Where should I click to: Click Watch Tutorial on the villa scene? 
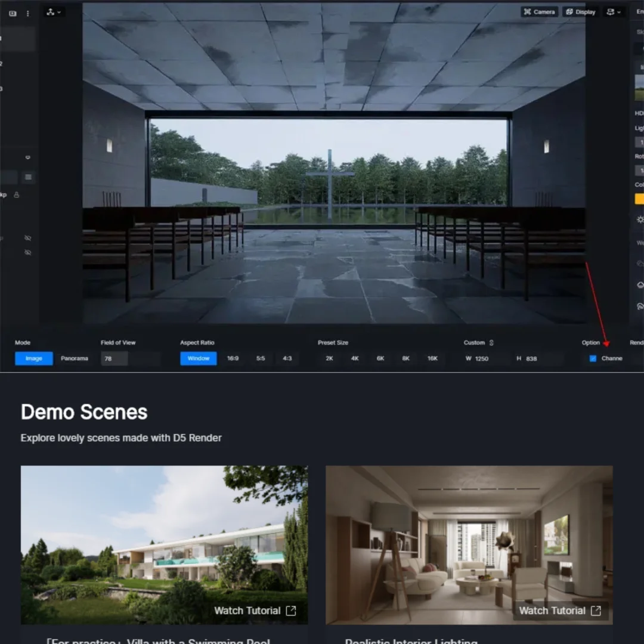point(255,611)
